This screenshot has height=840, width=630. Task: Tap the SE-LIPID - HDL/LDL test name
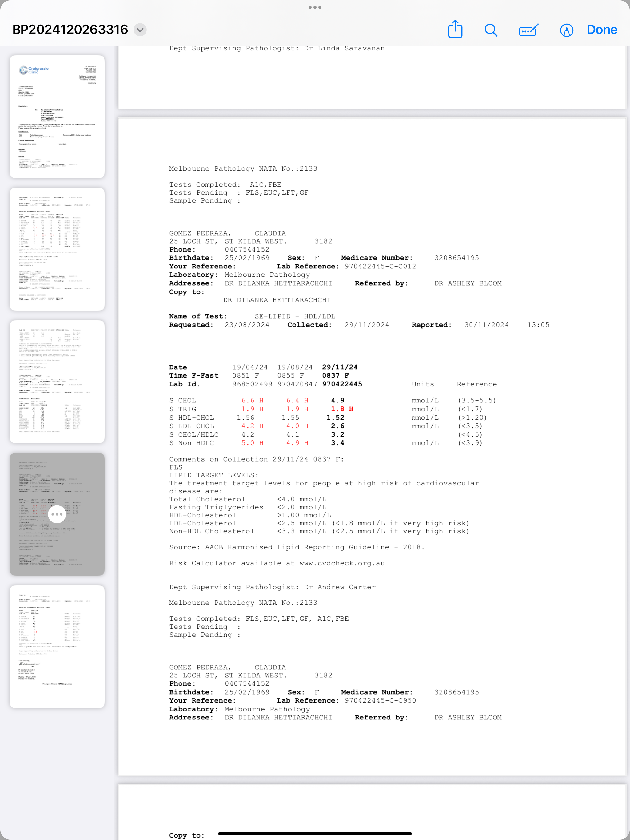pos(295,316)
